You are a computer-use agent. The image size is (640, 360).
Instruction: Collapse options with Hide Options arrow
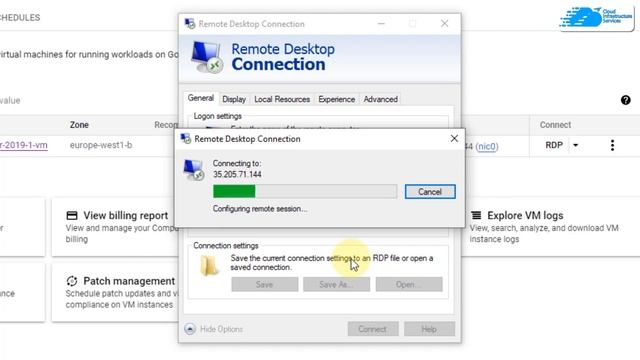[190, 329]
